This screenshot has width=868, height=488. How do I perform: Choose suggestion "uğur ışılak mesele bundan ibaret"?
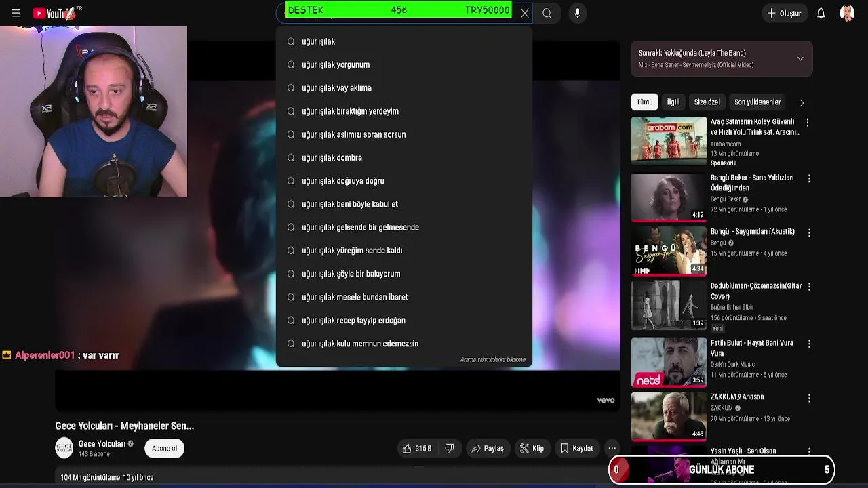click(x=404, y=297)
